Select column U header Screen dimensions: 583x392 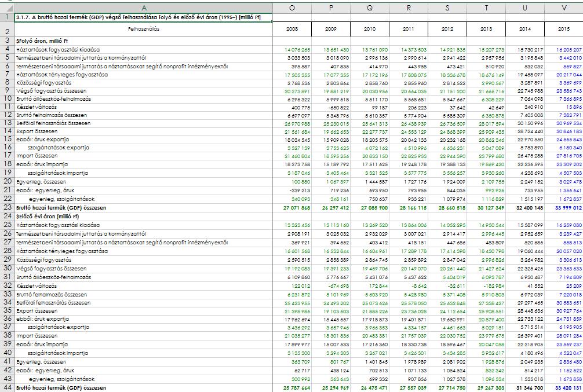pos(524,8)
